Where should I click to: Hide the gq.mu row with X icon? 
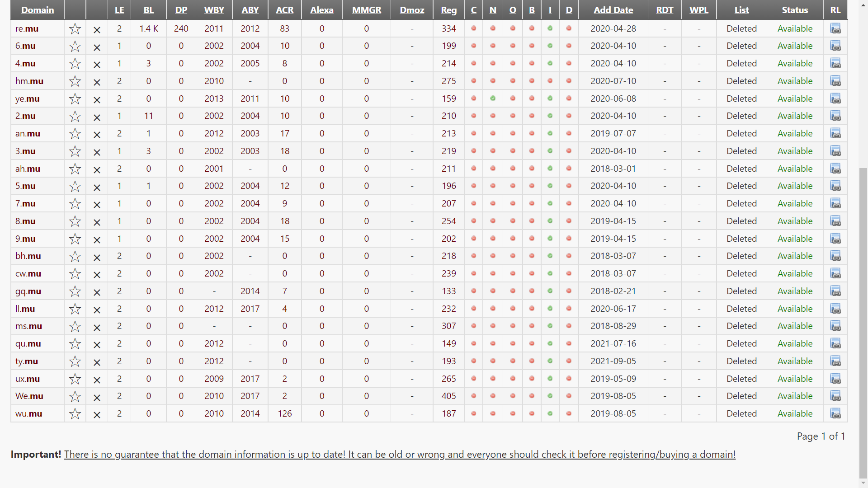97,292
